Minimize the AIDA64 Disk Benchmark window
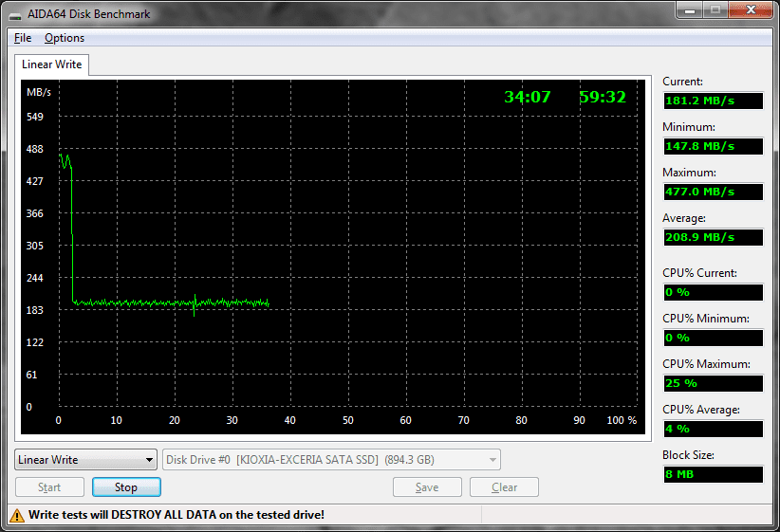This screenshot has height=532, width=780. coord(690,9)
